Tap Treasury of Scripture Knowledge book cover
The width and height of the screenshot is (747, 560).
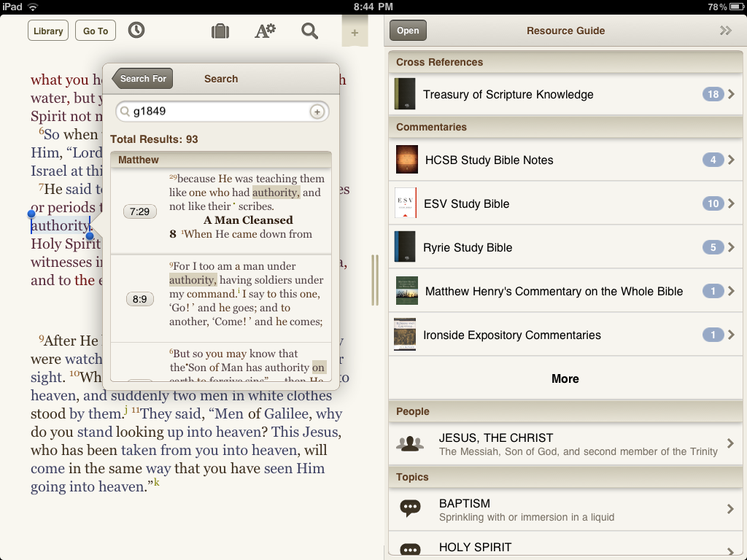(x=405, y=94)
